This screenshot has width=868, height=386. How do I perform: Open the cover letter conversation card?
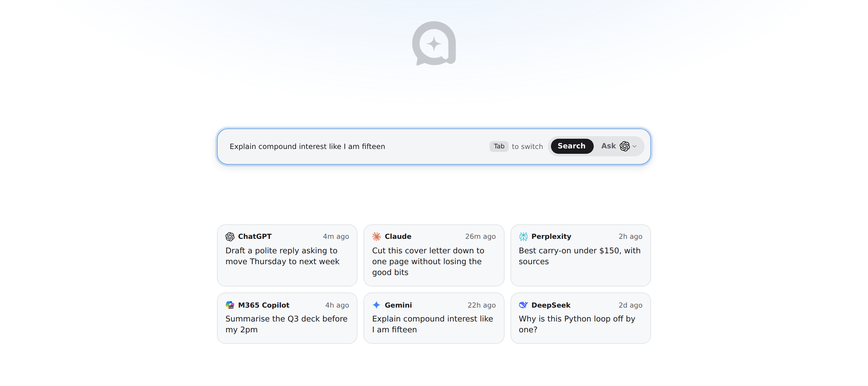pyautogui.click(x=434, y=255)
